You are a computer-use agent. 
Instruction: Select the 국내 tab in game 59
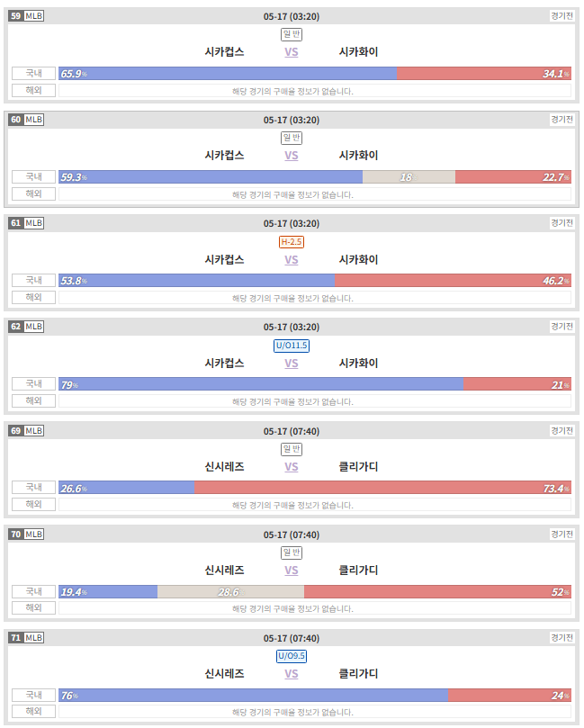click(34, 74)
